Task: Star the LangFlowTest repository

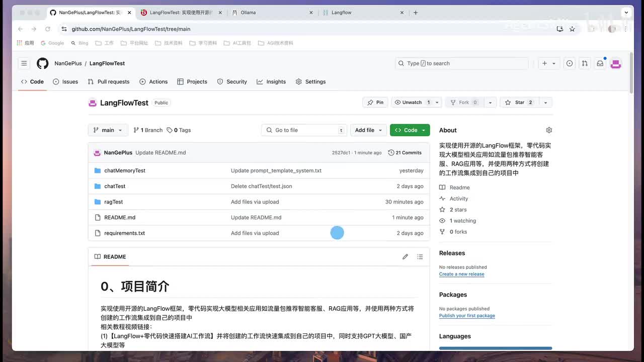Action: pos(519,102)
